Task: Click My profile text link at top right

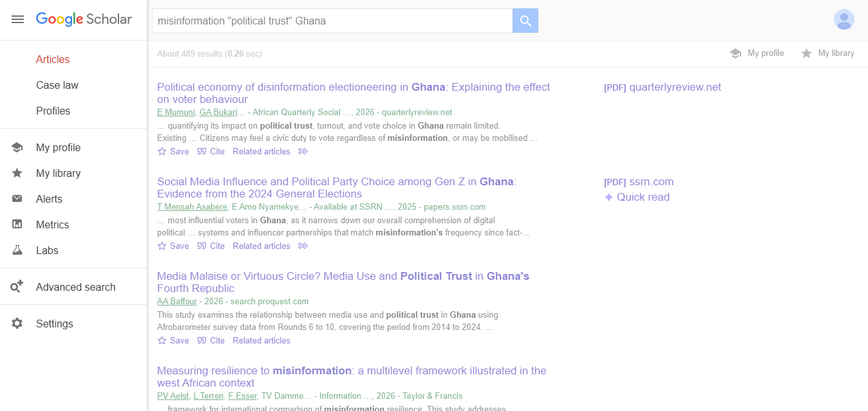Action: (766, 53)
